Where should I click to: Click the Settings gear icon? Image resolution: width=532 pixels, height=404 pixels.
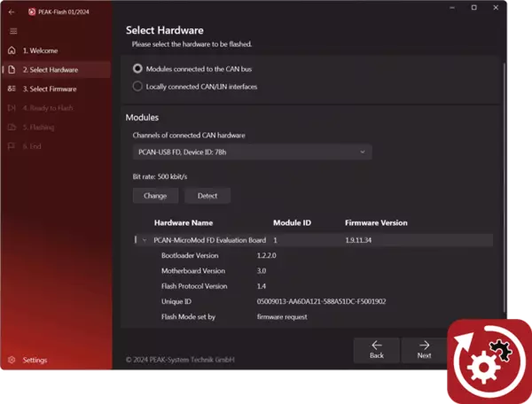pos(12,360)
